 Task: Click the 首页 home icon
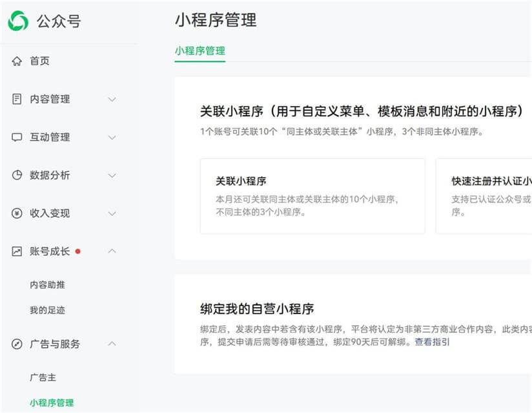(17, 61)
